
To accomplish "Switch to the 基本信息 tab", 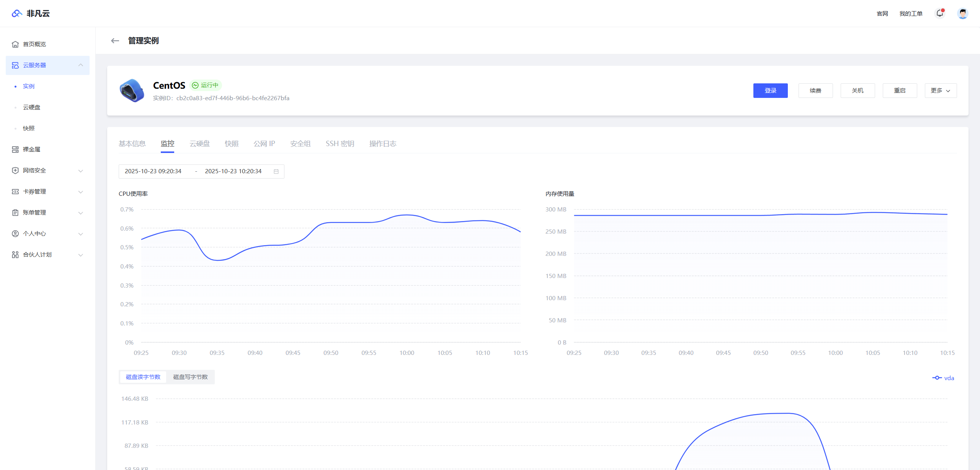I will 132,144.
